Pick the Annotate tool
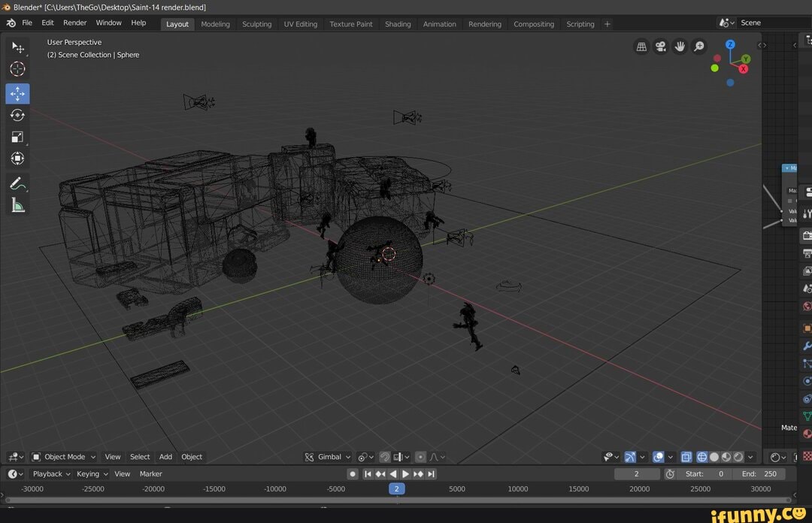Screen dimensions: 812x523 18,183
